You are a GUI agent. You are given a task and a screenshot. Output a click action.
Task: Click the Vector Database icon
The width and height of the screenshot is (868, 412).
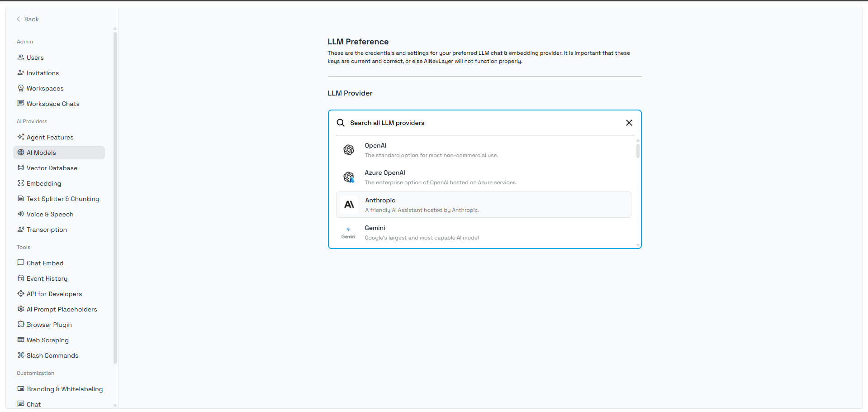tap(21, 168)
